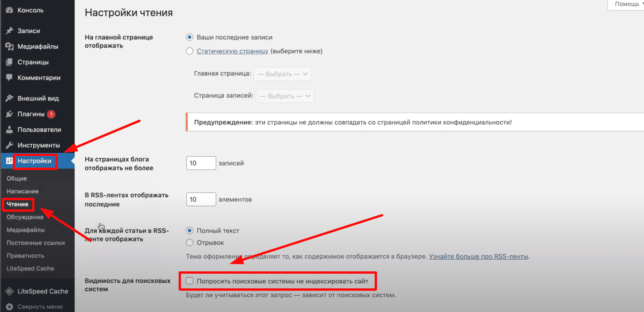Viewport: 644px width, 312px height.
Task: Go to Общие settings submenu
Action: [x=17, y=178]
